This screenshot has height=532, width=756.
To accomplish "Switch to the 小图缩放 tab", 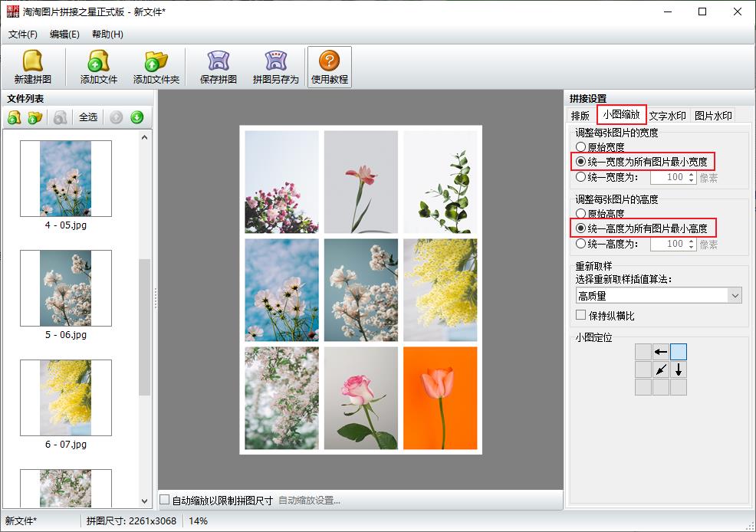I will 622,115.
